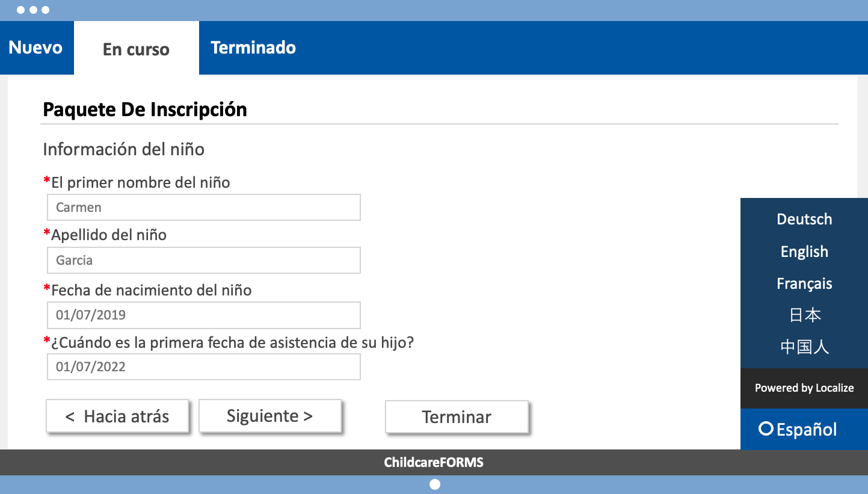Click the circle icon beside Español

766,429
